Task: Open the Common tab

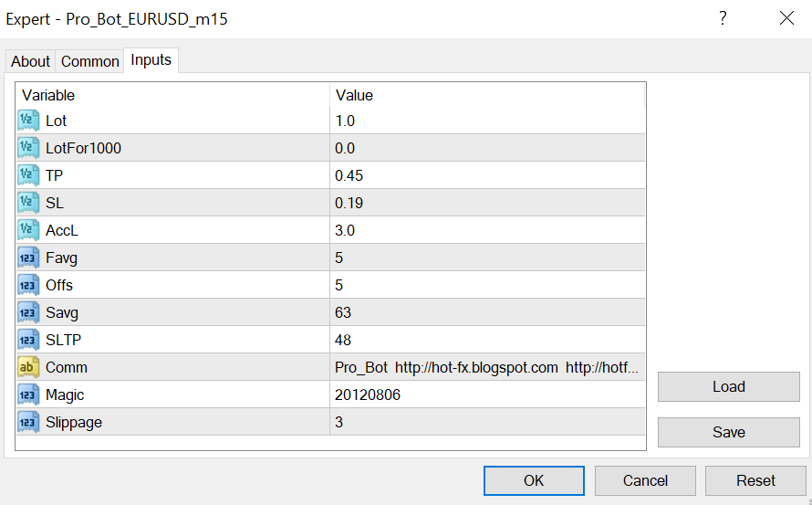Action: click(90, 61)
